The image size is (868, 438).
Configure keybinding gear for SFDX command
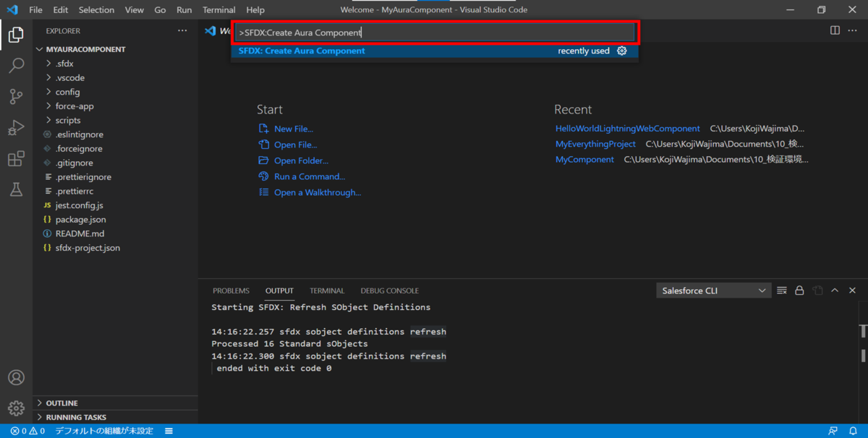[x=622, y=51]
